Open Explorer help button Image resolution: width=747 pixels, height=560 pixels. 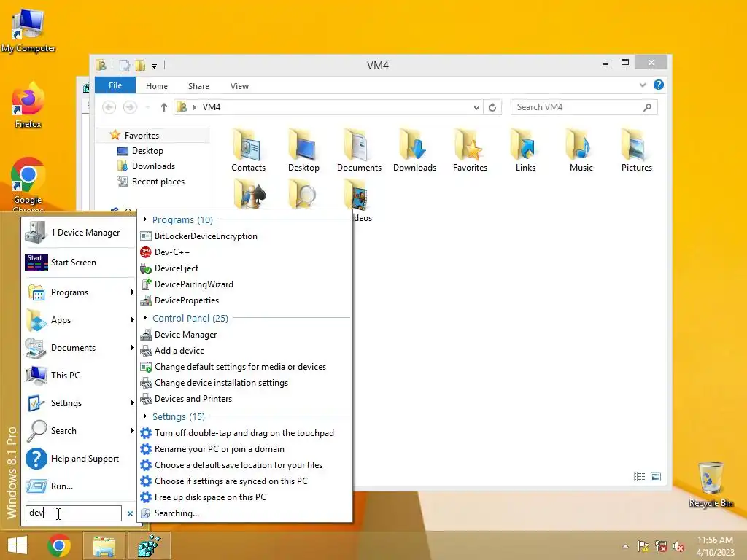pyautogui.click(x=659, y=85)
